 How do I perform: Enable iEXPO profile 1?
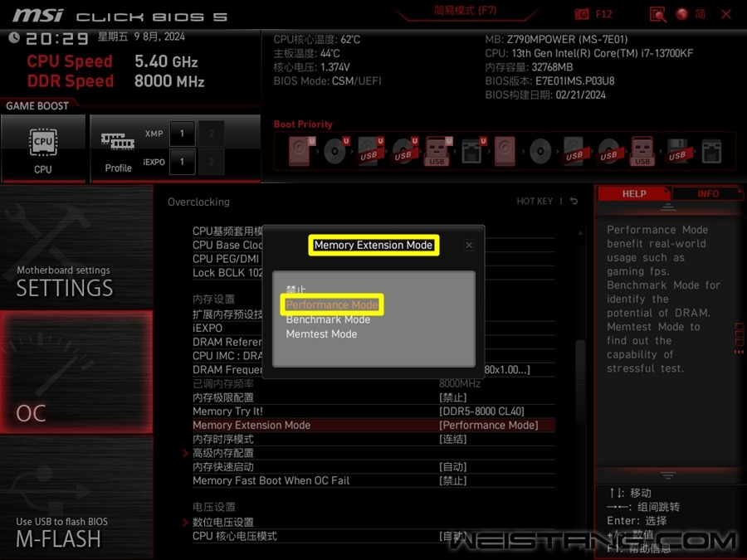coord(182,162)
